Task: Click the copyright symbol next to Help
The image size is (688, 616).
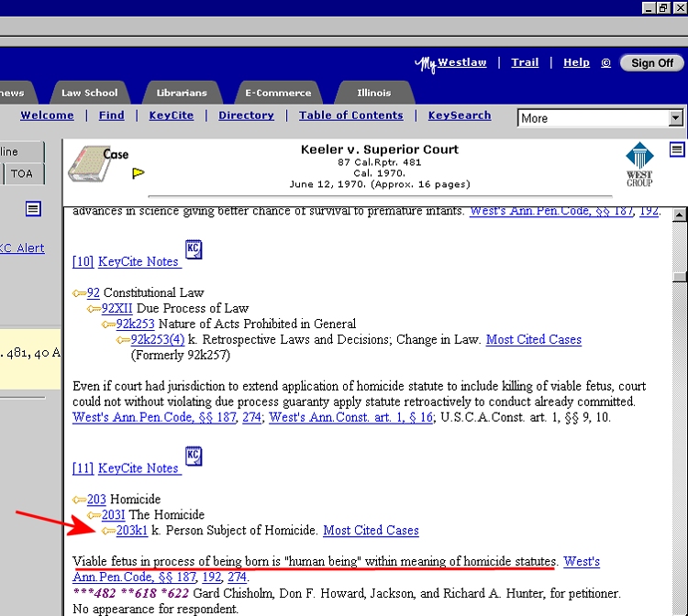Action: (x=605, y=62)
